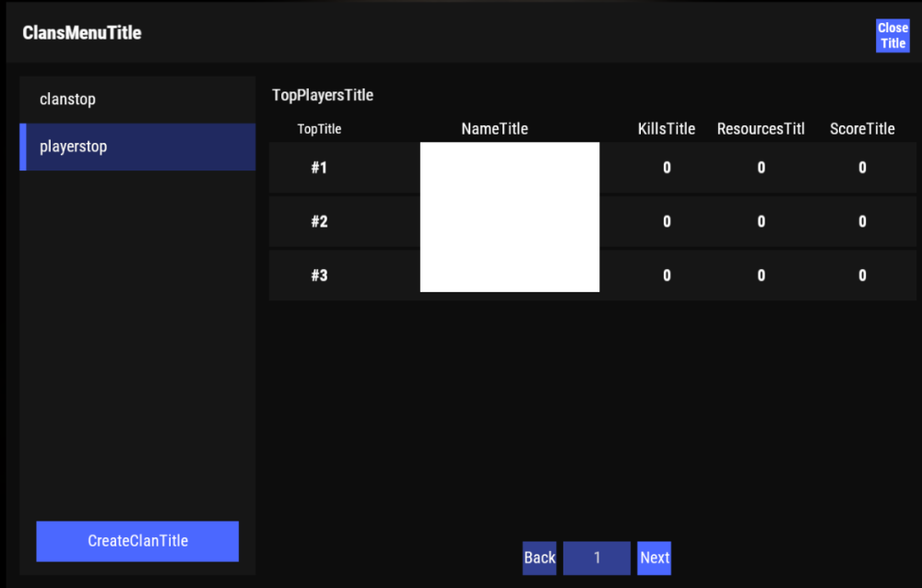Click the page number 1 field
The height and width of the screenshot is (588, 922).
597,558
